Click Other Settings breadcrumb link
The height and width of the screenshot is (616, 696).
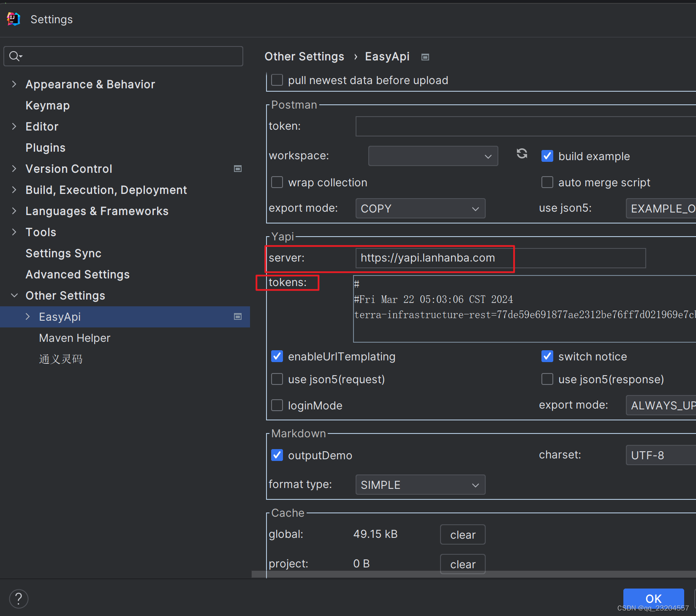point(304,57)
